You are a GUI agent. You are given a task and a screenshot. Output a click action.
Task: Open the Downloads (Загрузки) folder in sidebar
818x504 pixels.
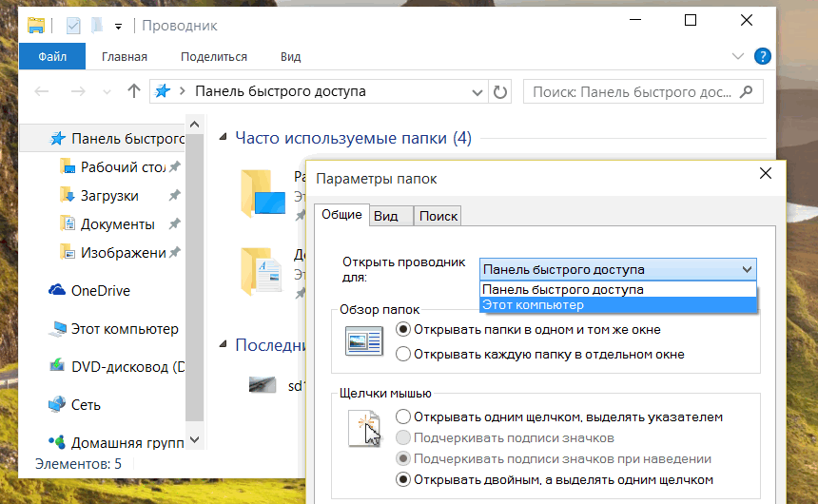(x=108, y=196)
